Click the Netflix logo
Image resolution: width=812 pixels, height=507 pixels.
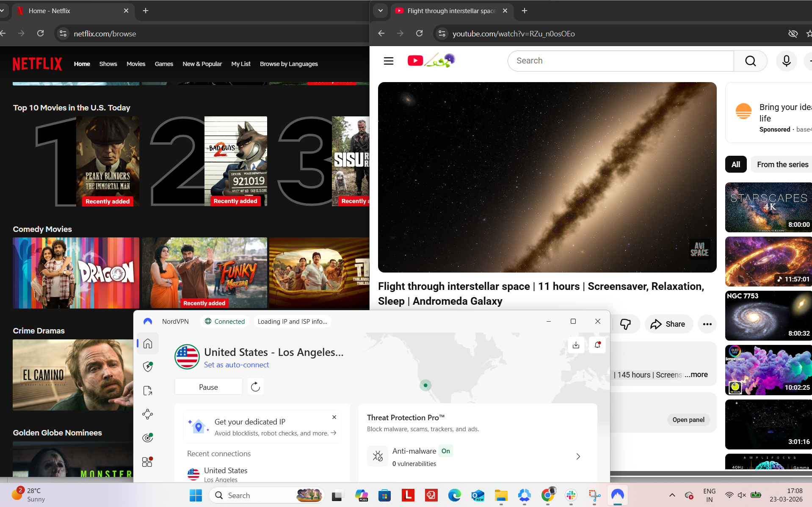[x=37, y=64]
